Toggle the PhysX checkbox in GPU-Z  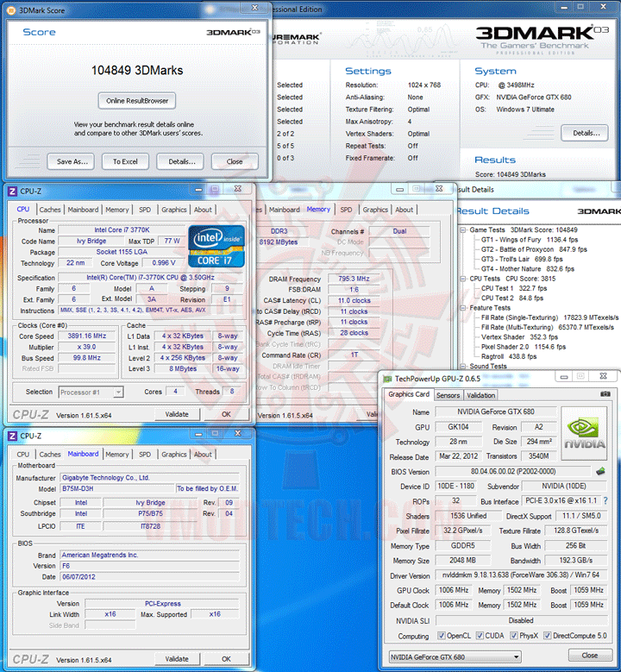click(514, 636)
